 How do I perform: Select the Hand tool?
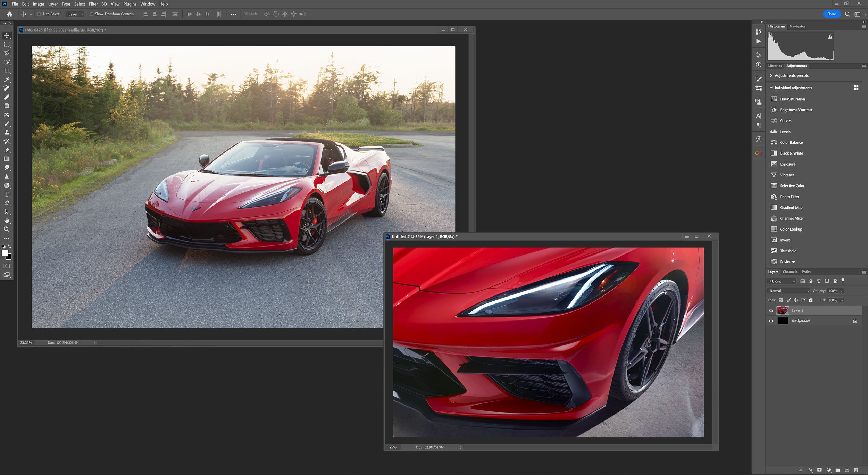coord(7,220)
